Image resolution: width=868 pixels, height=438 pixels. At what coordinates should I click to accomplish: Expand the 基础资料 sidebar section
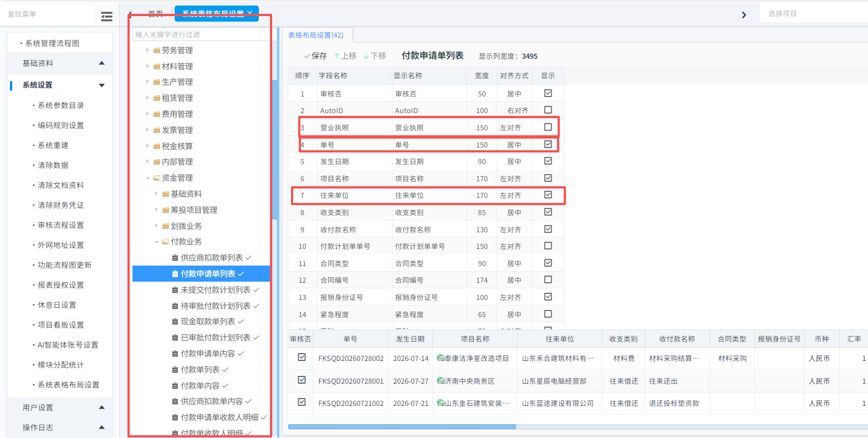point(101,63)
